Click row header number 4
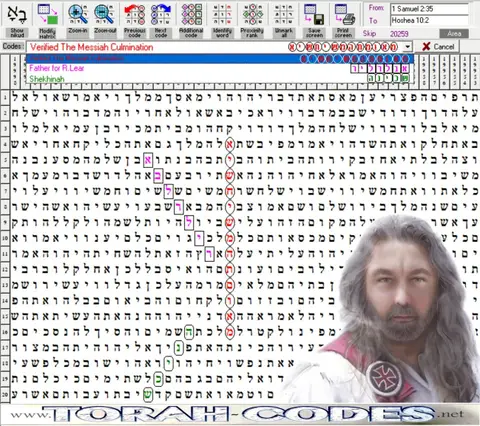480x426 pixels. tap(5, 145)
